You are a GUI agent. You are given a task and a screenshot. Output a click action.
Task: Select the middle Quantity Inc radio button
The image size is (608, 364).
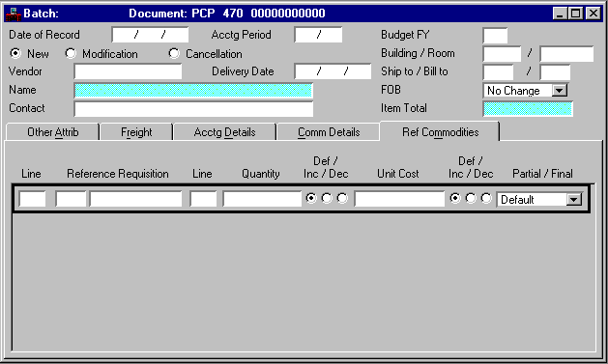click(x=327, y=198)
